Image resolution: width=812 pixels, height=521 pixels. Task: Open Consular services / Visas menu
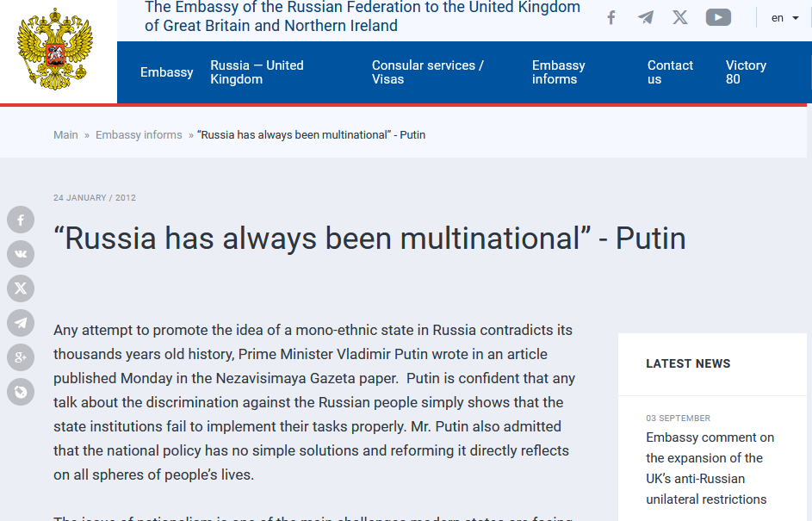tap(428, 72)
